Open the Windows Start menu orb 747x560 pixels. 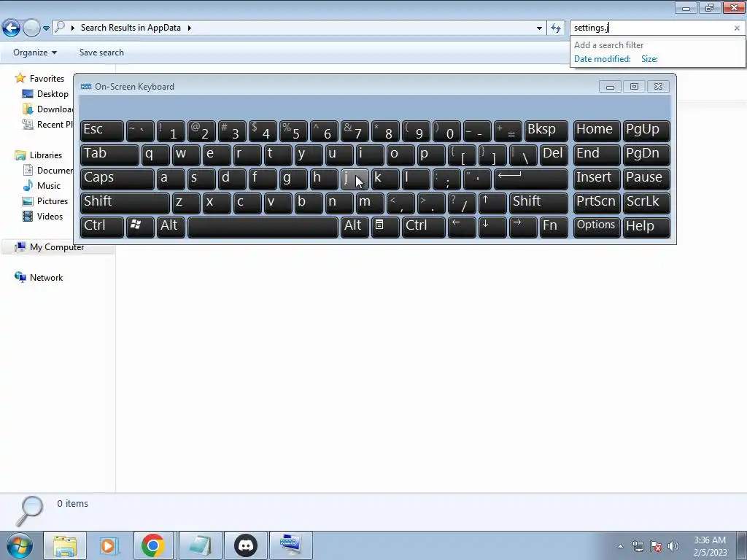[20, 545]
